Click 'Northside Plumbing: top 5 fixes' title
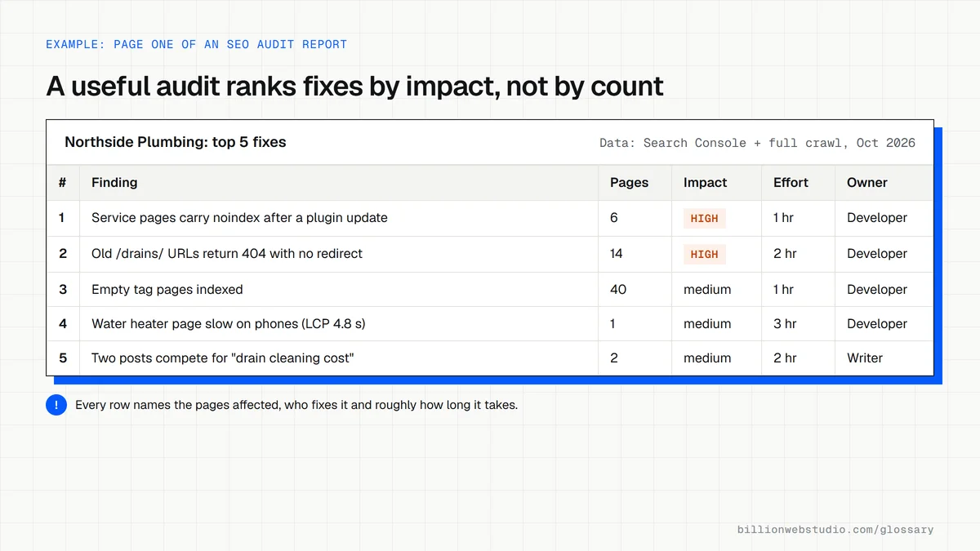Viewport: 980px width, 551px height. (x=176, y=142)
